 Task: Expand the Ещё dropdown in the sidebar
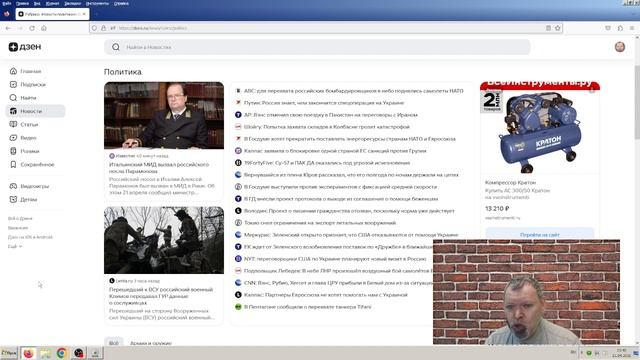click(x=15, y=247)
